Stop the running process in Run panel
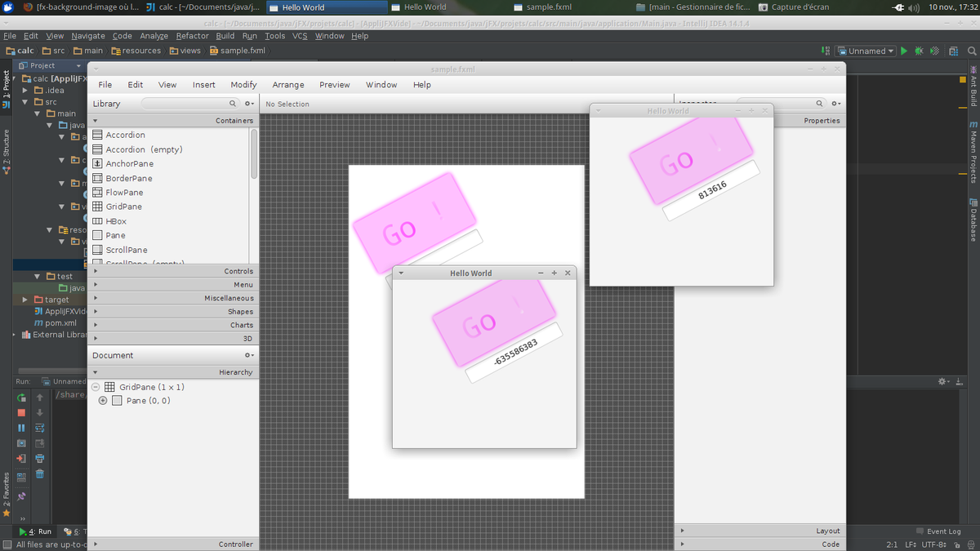Image resolution: width=980 pixels, height=551 pixels. pyautogui.click(x=22, y=412)
